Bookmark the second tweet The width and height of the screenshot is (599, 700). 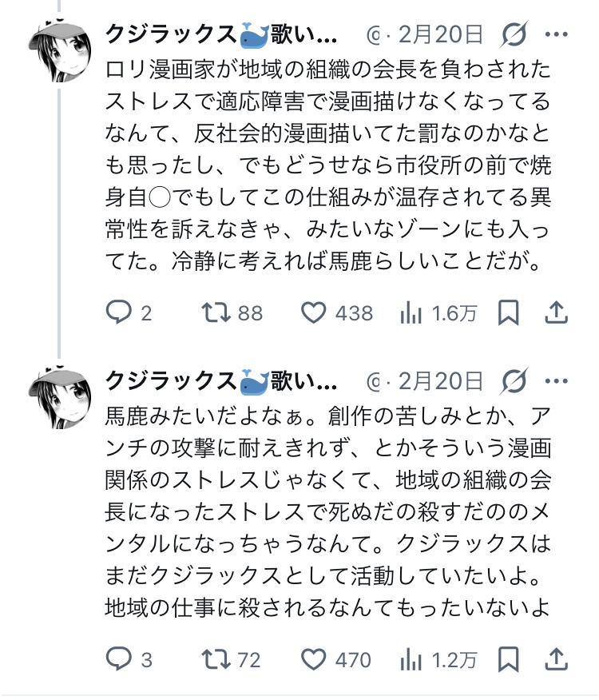coord(508,659)
